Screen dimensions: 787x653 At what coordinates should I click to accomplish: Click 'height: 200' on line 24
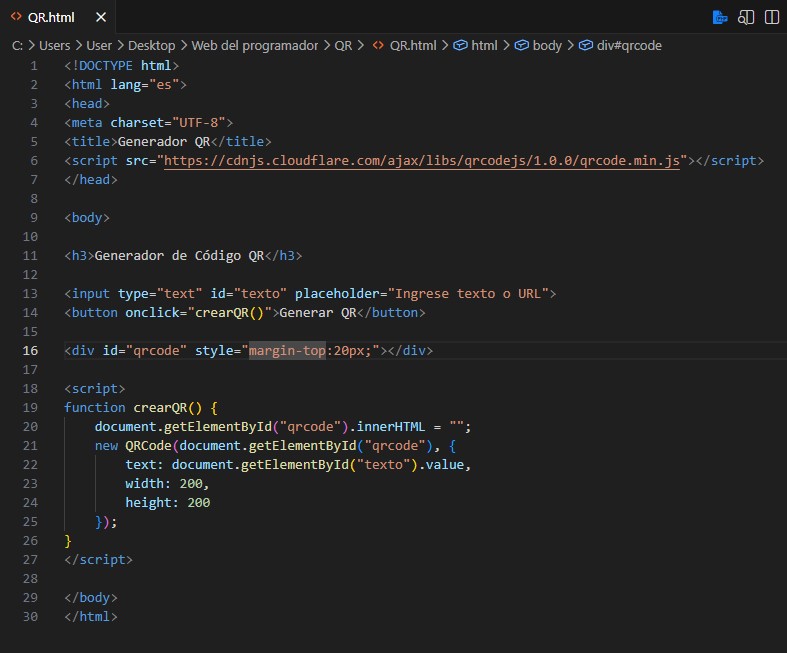point(168,503)
